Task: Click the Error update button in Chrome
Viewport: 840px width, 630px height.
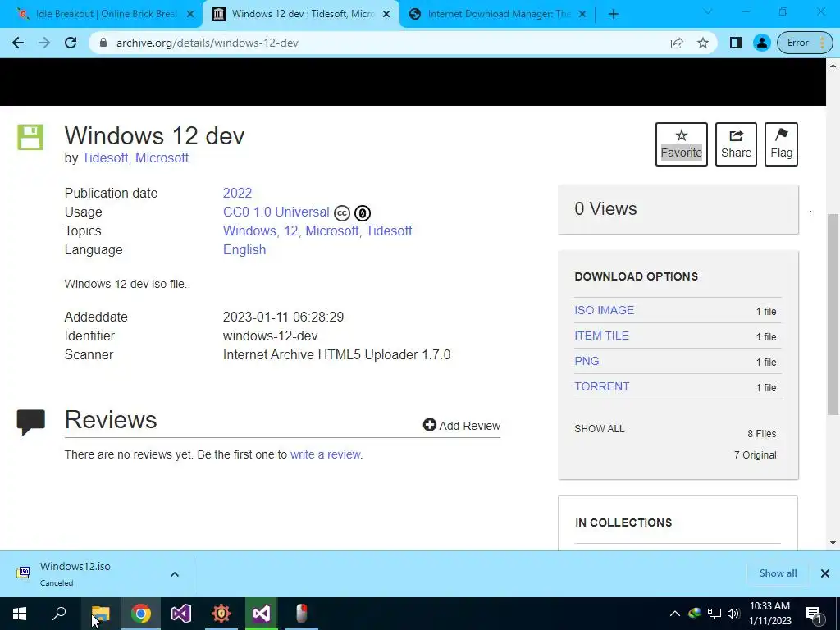Action: (805, 43)
